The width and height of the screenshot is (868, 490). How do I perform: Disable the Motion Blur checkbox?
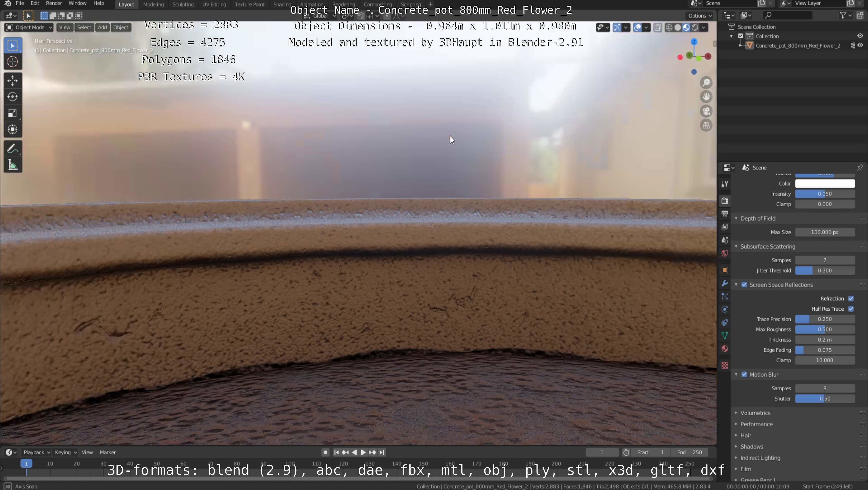pyautogui.click(x=744, y=375)
